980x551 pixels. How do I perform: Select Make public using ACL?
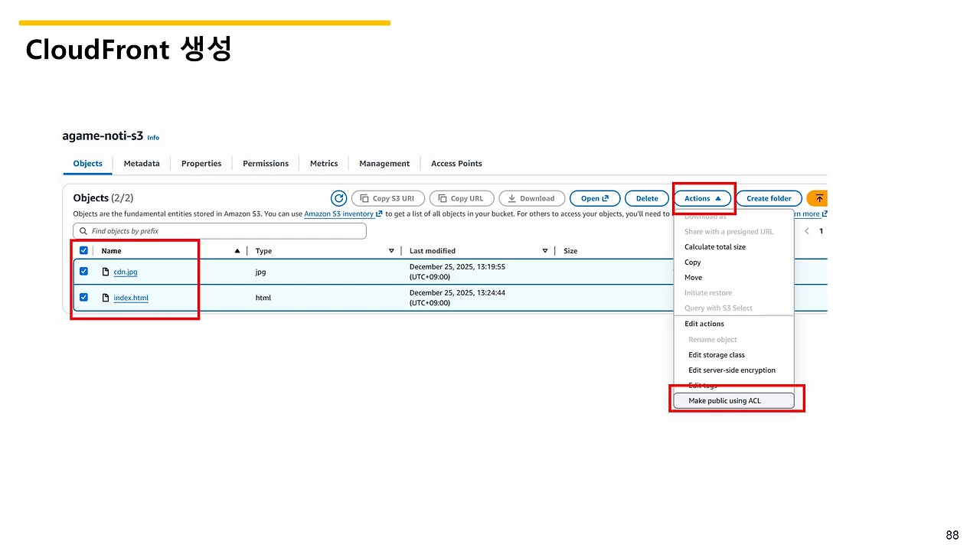tap(733, 400)
